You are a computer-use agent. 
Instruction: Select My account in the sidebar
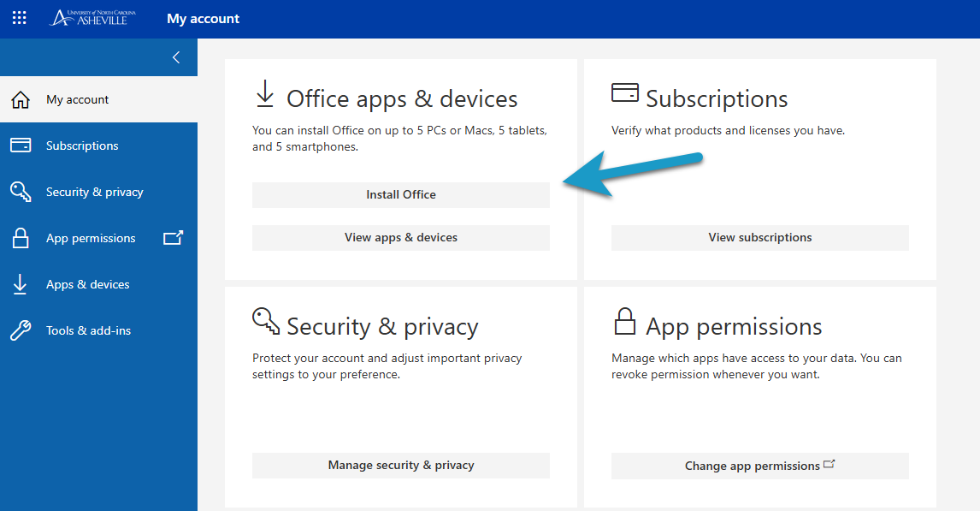pos(98,99)
